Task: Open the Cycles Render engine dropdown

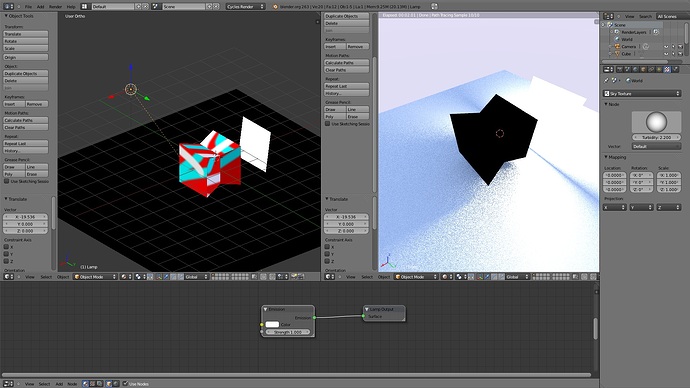Action: pyautogui.click(x=246, y=7)
